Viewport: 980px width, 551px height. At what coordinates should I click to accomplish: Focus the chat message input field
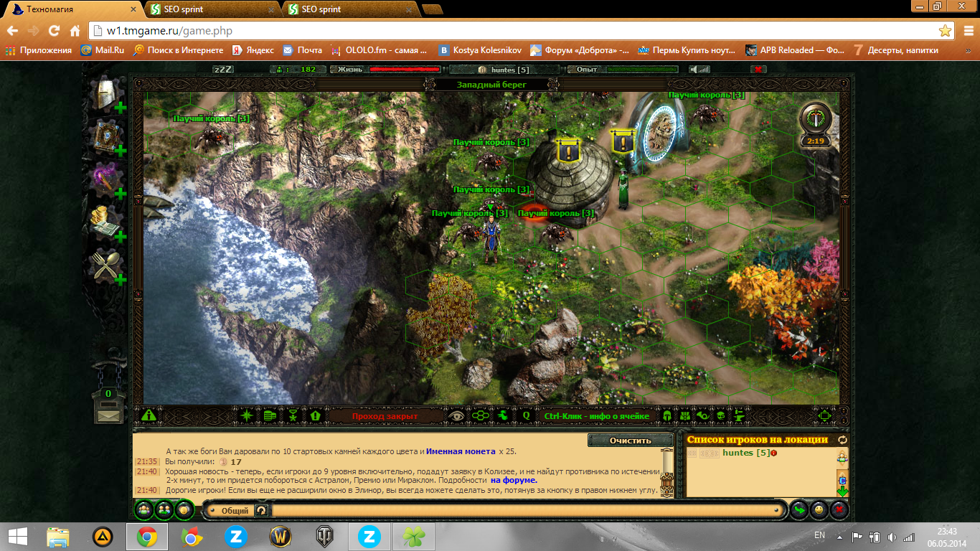pyautogui.click(x=526, y=511)
